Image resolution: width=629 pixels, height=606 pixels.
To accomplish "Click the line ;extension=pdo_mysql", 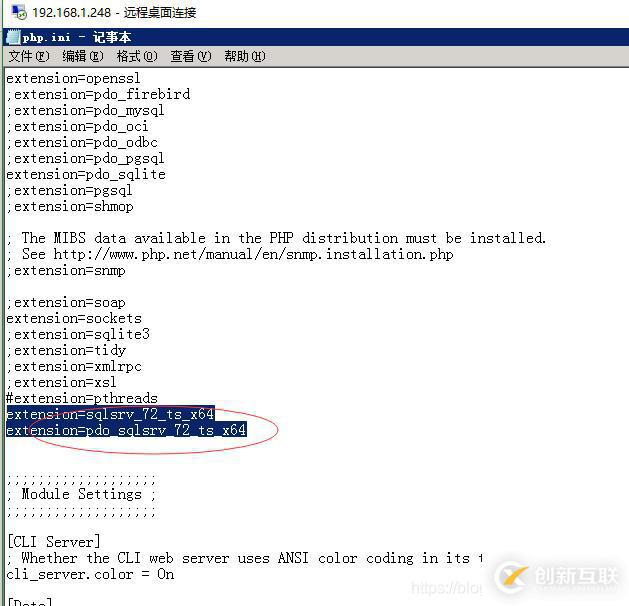I will tap(85, 110).
